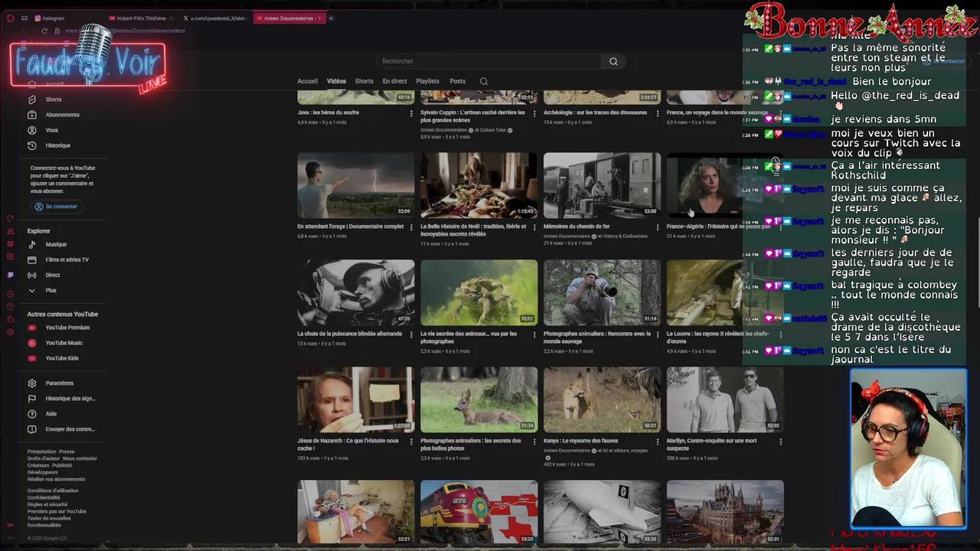Open the Photographes animaliers : les secrets title
The image size is (980, 551).
[x=471, y=445]
